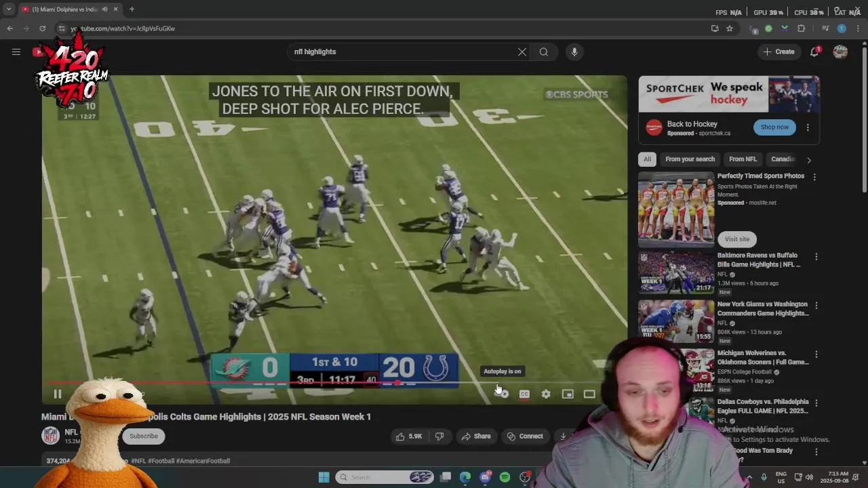Open options for Michigan vs Oklahoma video
Viewport: 868px width, 488px height.
coord(816,354)
